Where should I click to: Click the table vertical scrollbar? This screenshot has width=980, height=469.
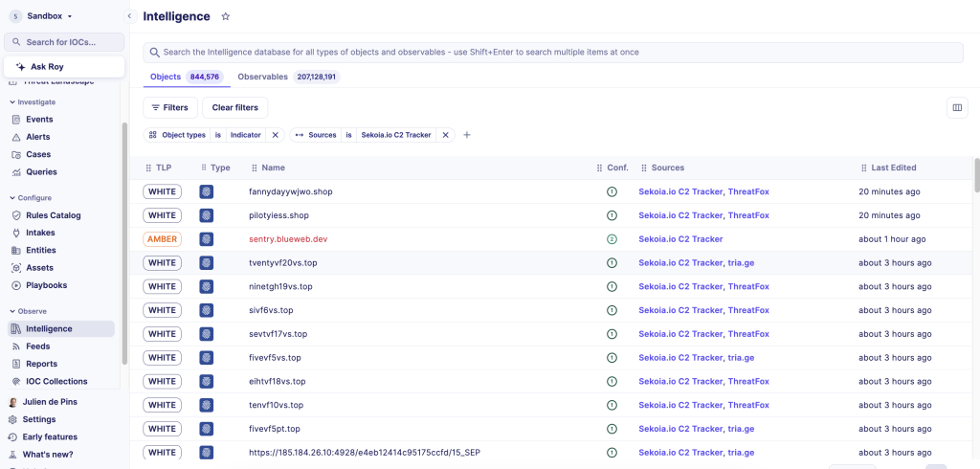(977, 175)
